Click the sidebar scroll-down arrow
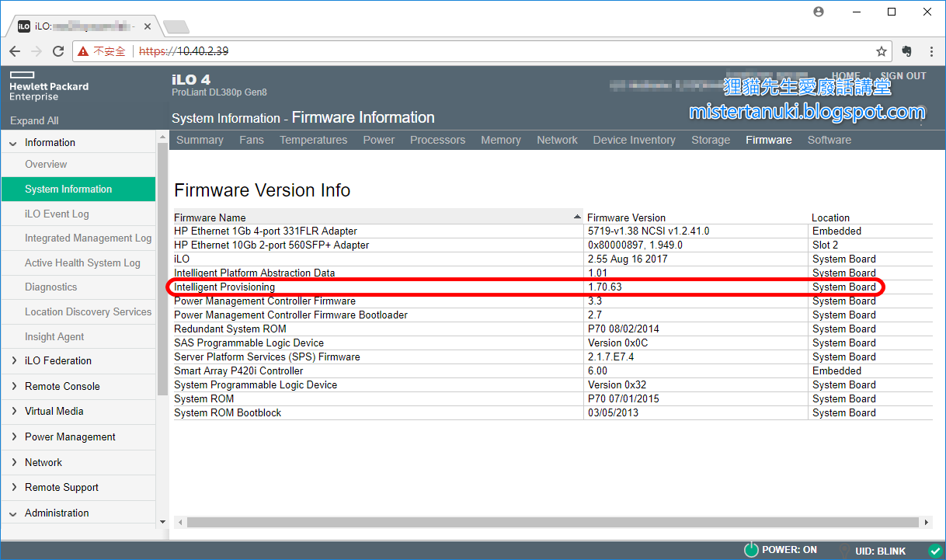The image size is (946, 560). pos(162,522)
